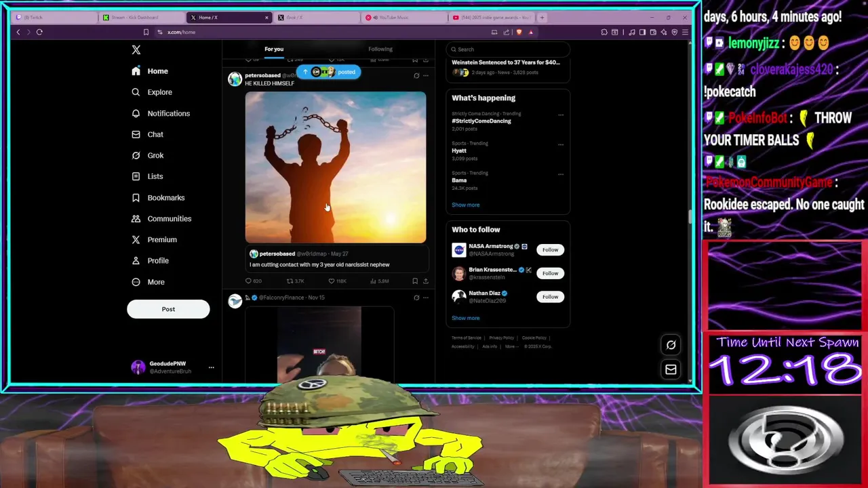This screenshot has width=868, height=488.
Task: Click Grok icon on petersobased post
Action: (x=416, y=75)
